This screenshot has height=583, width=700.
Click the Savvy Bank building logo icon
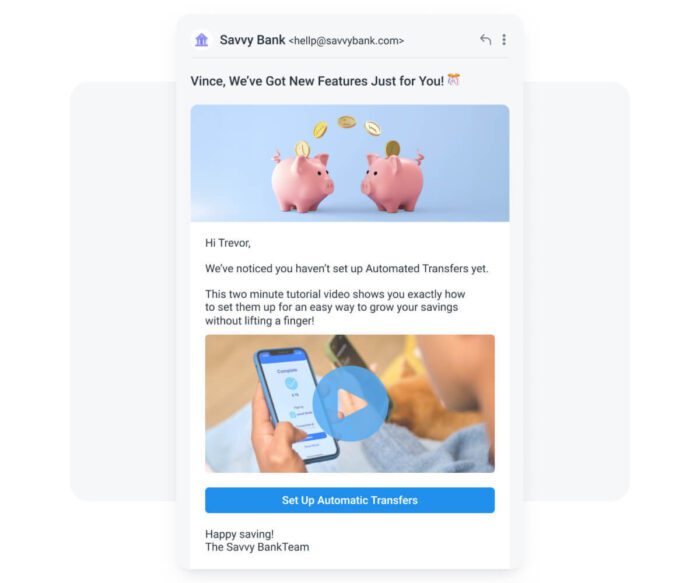[x=201, y=40]
